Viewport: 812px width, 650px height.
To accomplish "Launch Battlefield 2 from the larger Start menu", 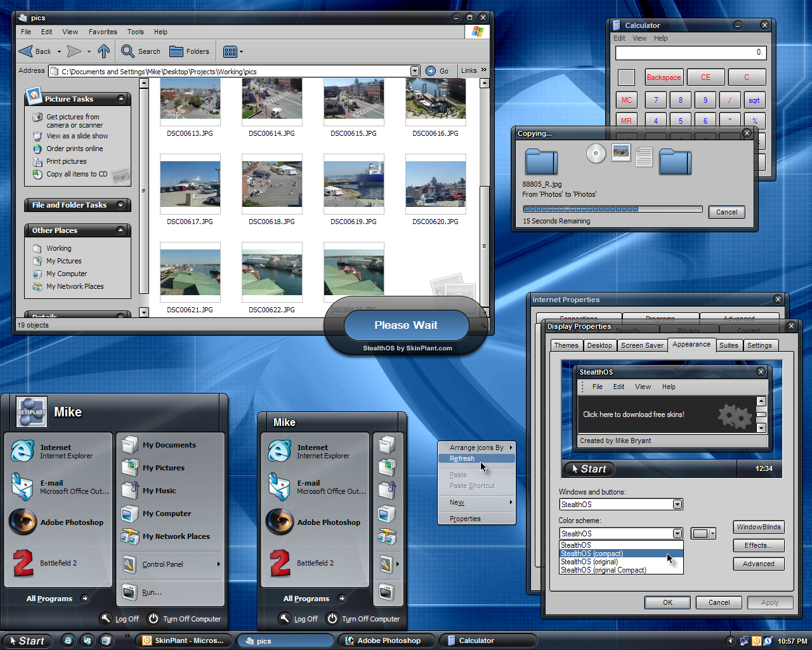I will pos(46,563).
